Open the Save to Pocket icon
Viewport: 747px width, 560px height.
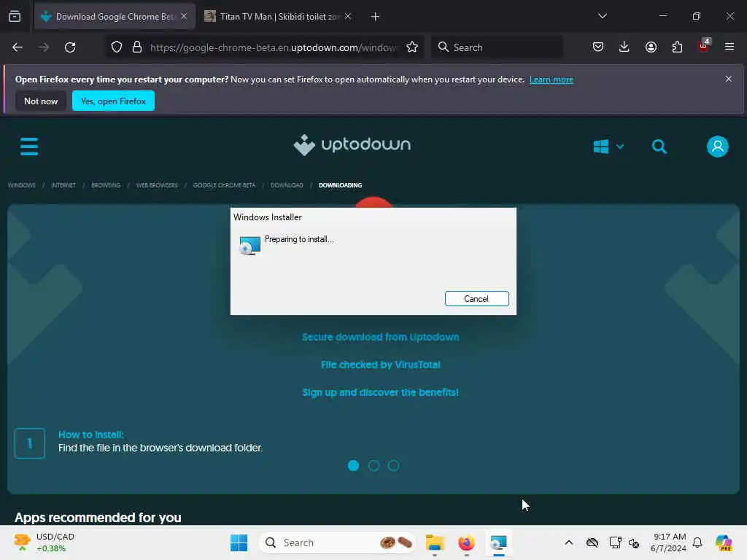[x=598, y=47]
